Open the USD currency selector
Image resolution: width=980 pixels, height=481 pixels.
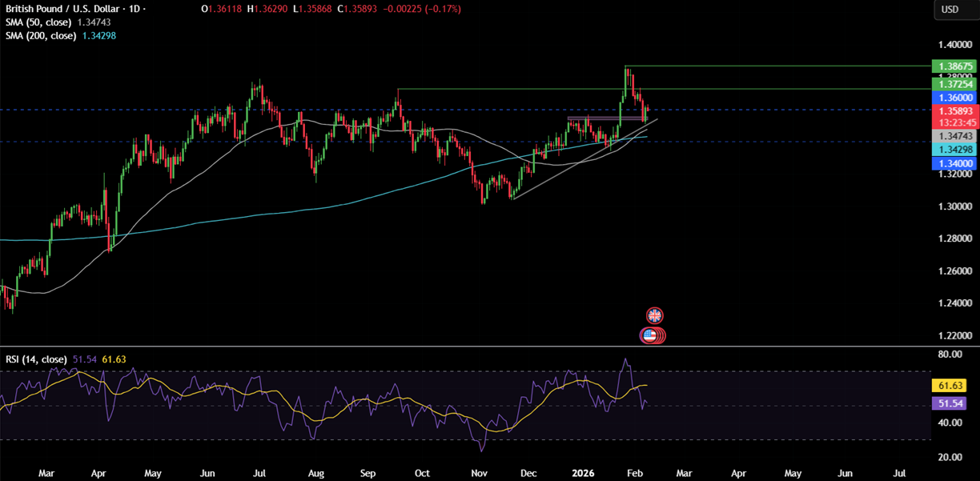950,10
